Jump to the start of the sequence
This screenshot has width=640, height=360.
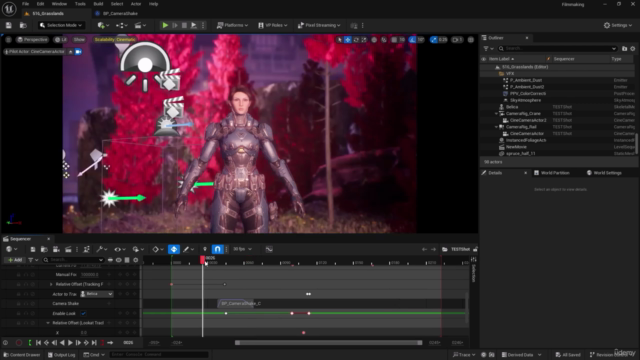click(x=38, y=343)
